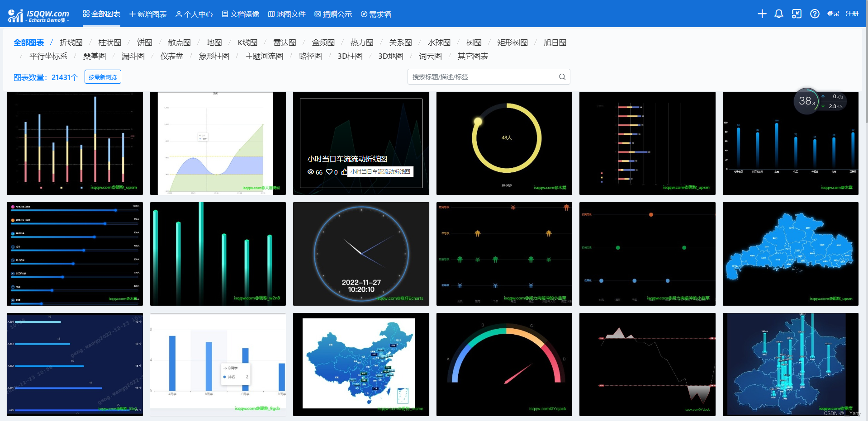Open the 全部图表 menu item
Image resolution: width=868 pixels, height=421 pixels.
pos(102,14)
